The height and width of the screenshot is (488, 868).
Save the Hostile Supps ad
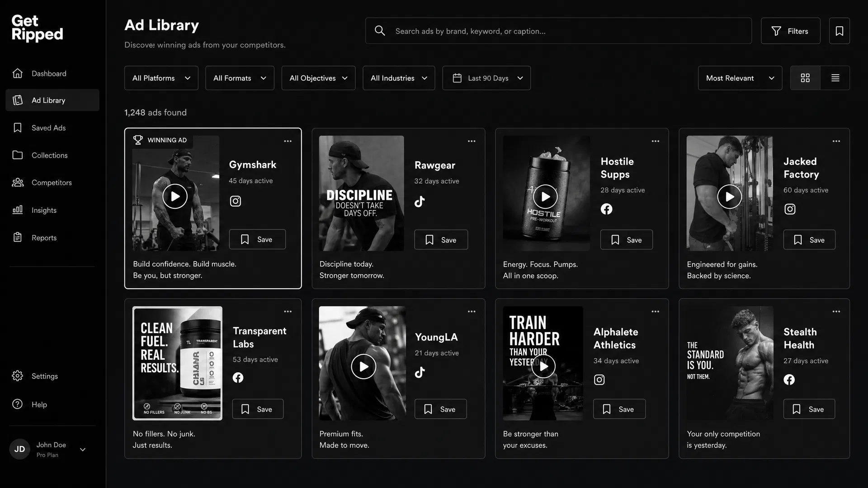click(626, 239)
